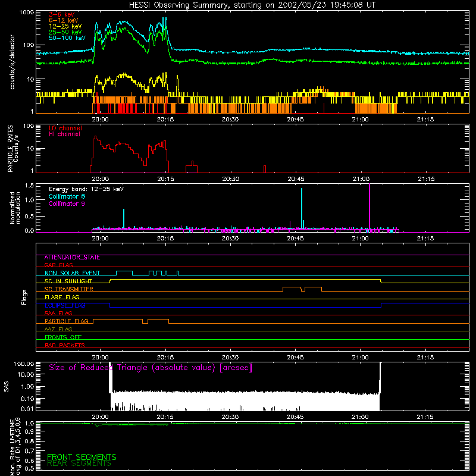The height and width of the screenshot is (476, 476).
Task: Click the 1.5 y-axis label of modulation plot
Action: (29, 185)
